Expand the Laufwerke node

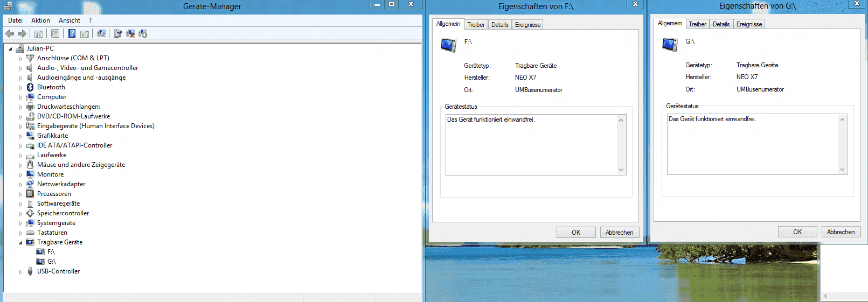(x=21, y=156)
